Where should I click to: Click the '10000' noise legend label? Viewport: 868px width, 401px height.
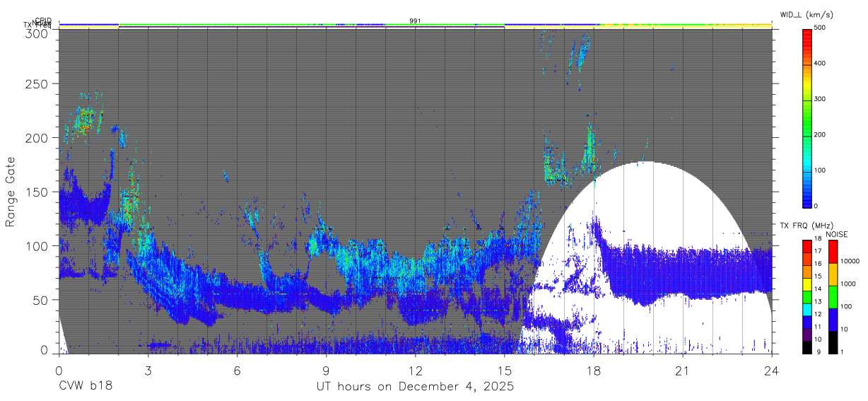click(x=850, y=262)
